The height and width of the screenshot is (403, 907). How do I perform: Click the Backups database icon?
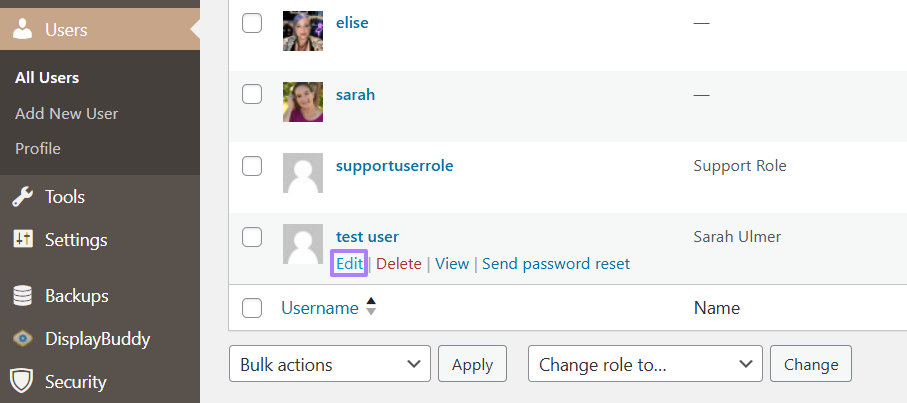tap(22, 296)
